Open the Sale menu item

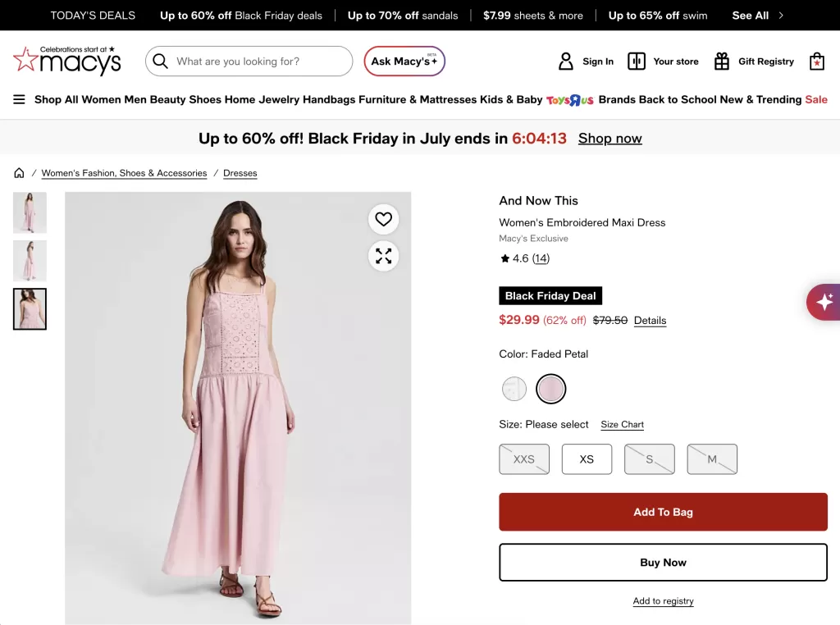click(x=816, y=99)
